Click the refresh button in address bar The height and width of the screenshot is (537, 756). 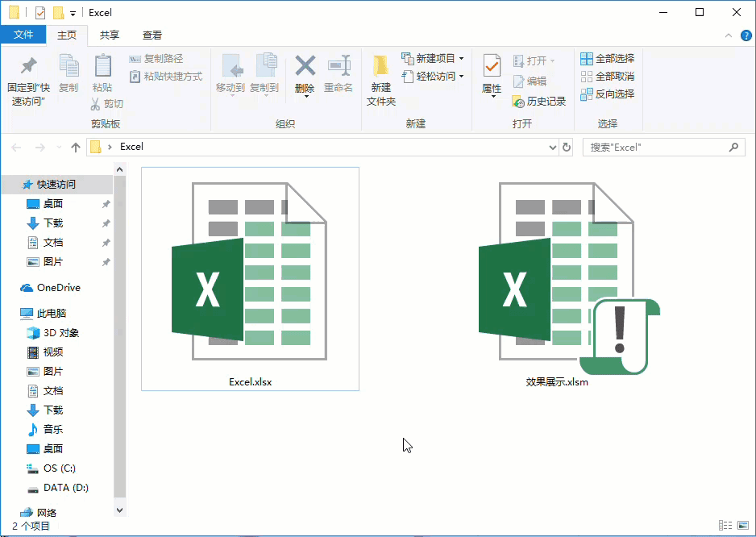coord(567,148)
